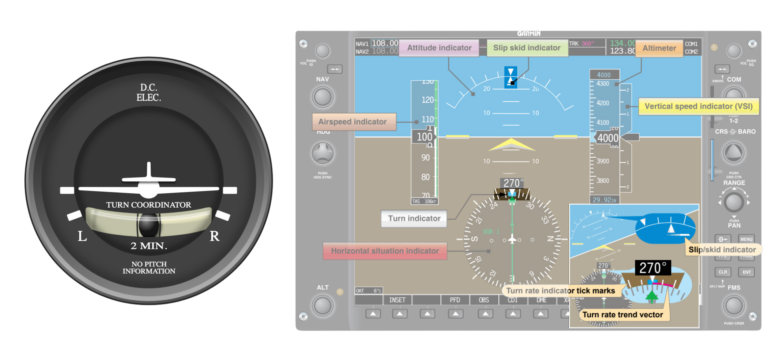Click the Slip/skid indicator callout in inset
This screenshot has width=768, height=360.
pyautogui.click(x=723, y=250)
